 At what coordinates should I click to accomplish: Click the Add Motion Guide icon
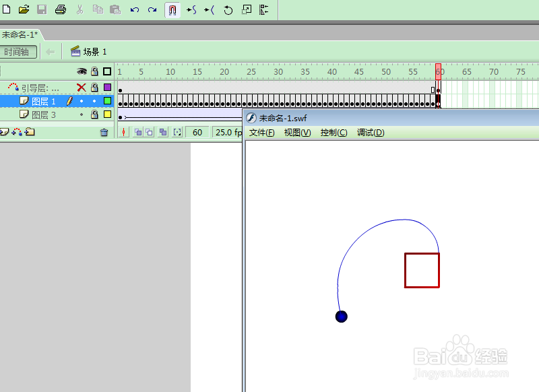17,132
